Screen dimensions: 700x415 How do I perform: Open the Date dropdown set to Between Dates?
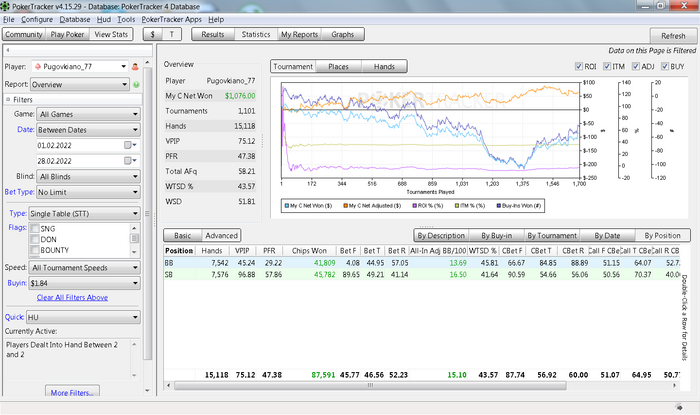tap(88, 130)
